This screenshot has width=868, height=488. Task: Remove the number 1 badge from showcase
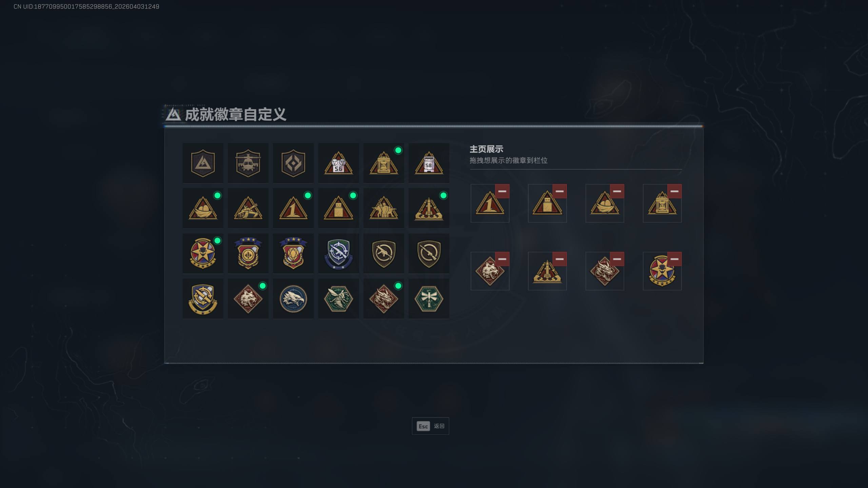click(502, 191)
